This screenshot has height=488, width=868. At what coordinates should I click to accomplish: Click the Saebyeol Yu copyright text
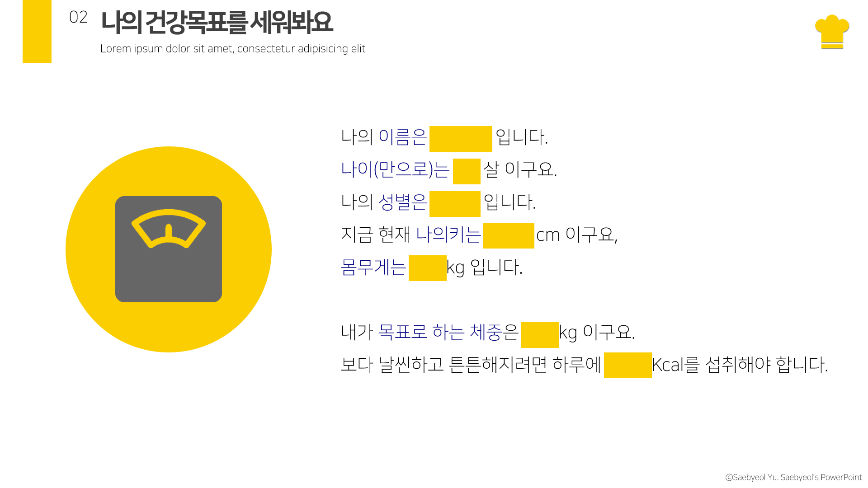pyautogui.click(x=793, y=477)
